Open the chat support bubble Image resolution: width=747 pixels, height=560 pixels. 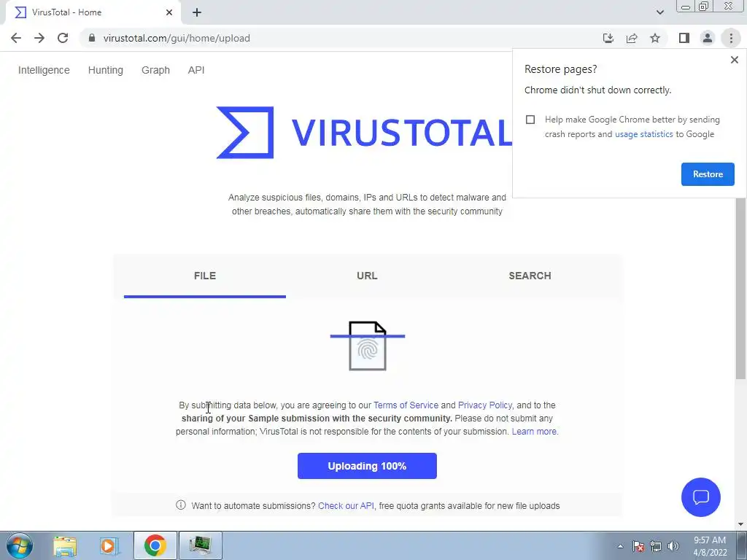pyautogui.click(x=701, y=497)
